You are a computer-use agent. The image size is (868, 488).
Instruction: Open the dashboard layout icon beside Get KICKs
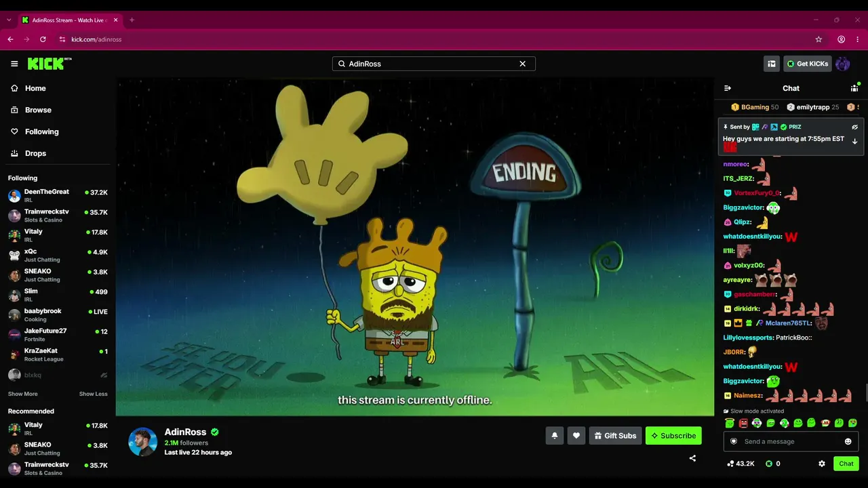[772, 64]
